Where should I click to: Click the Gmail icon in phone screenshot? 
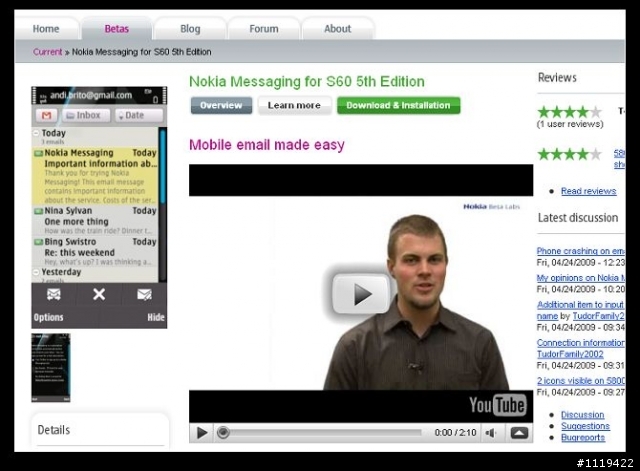point(47,116)
